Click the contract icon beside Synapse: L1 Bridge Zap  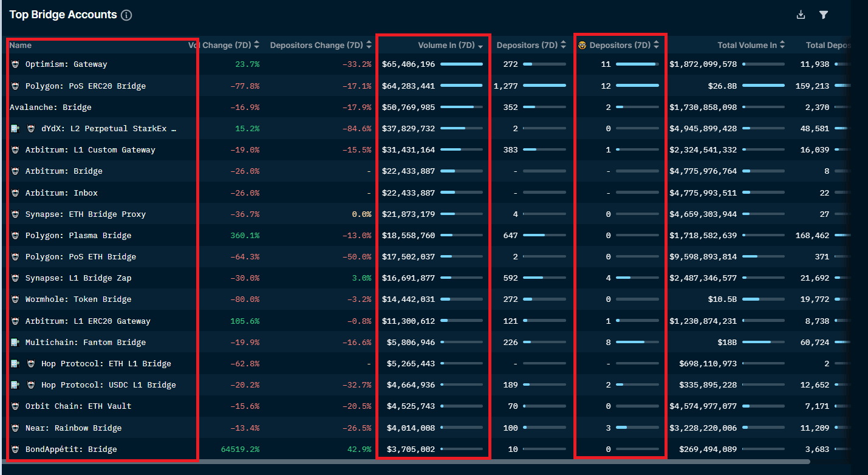pyautogui.click(x=15, y=278)
